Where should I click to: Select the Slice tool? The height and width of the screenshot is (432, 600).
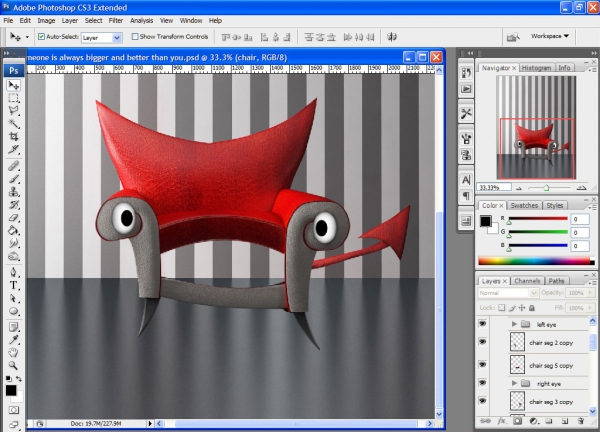tap(14, 149)
